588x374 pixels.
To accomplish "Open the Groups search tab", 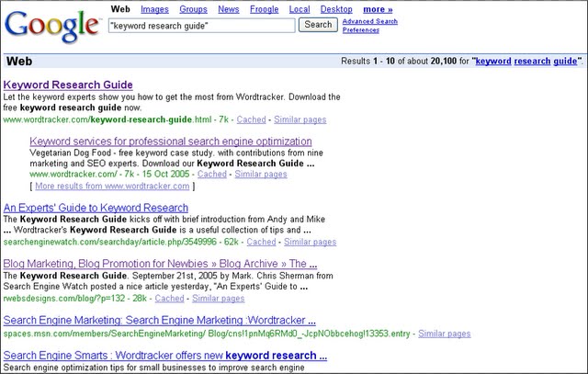I will pyautogui.click(x=193, y=9).
